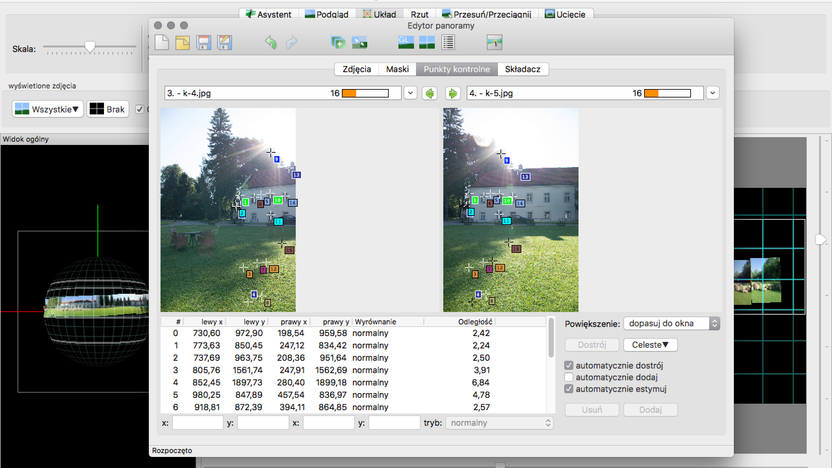The image size is (832, 468).
Task: Open Przesuń/Przeciągnij tab in background window
Action: point(487,14)
